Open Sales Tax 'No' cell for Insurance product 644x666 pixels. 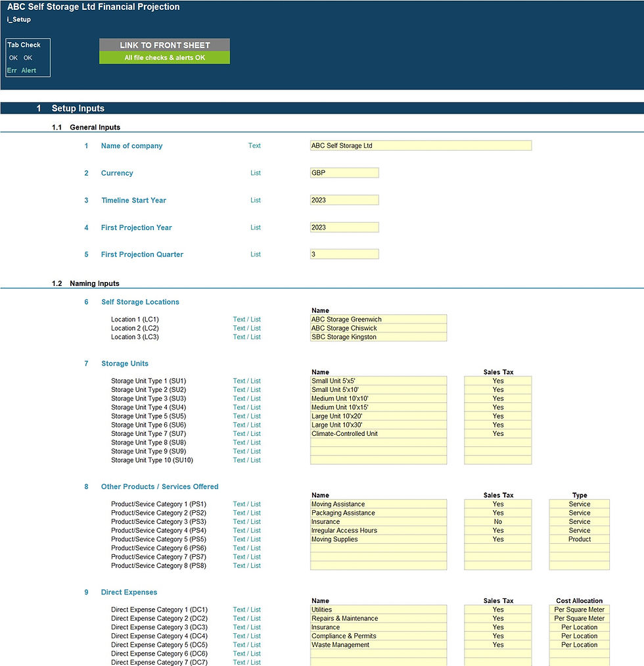tap(498, 521)
